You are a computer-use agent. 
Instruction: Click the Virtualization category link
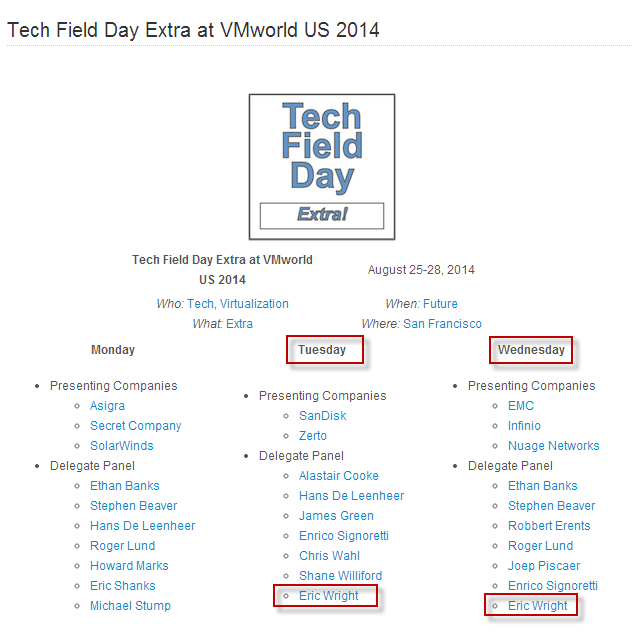[x=254, y=304]
